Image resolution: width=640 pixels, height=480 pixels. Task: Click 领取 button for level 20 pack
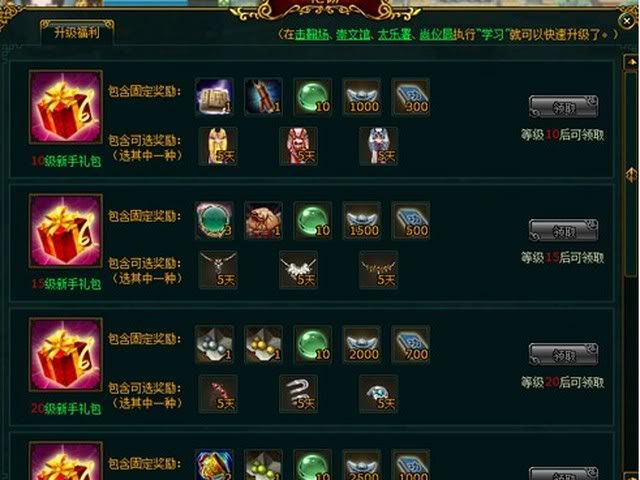coord(564,355)
